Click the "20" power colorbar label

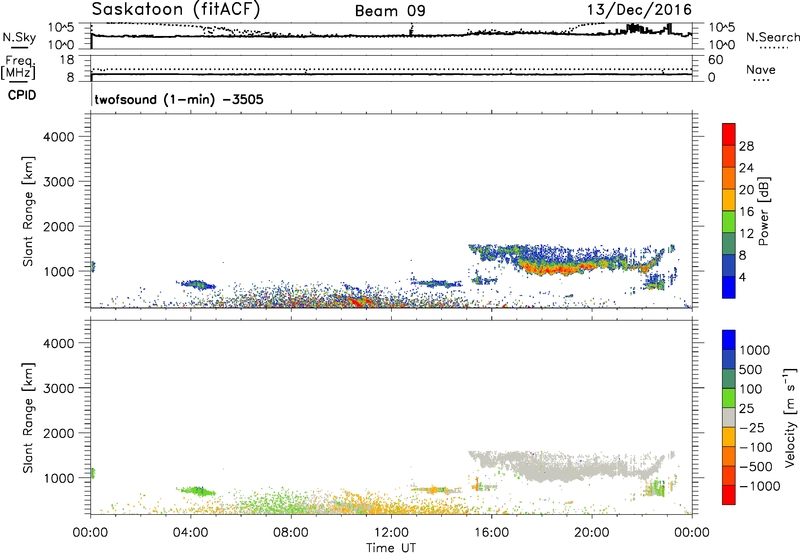click(746, 190)
